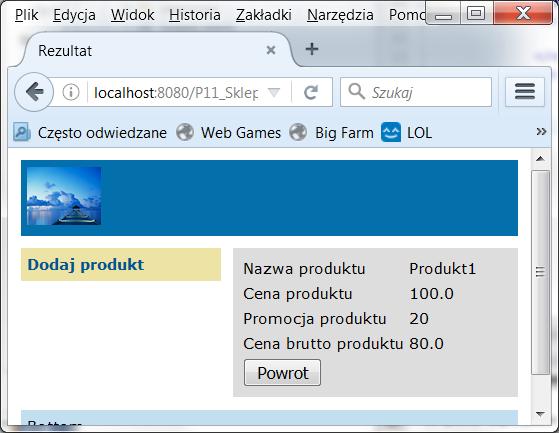The width and height of the screenshot is (559, 433).
Task: Click the '80.0' gross price value
Action: 426,344
